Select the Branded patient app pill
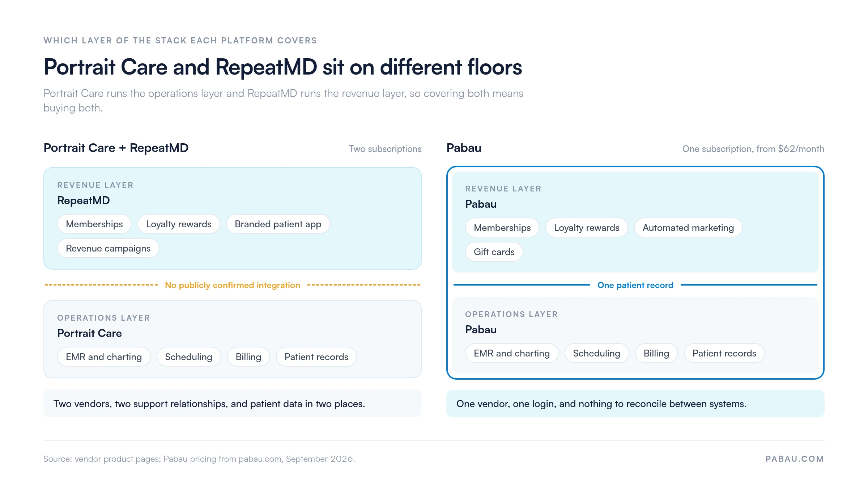This screenshot has width=868, height=498. coord(278,224)
